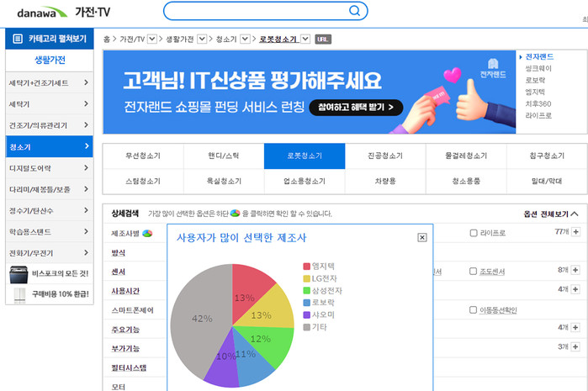Expand the 가전/TV breadcrumb dropdown
Screen dimensions: 588x391
tap(151, 39)
